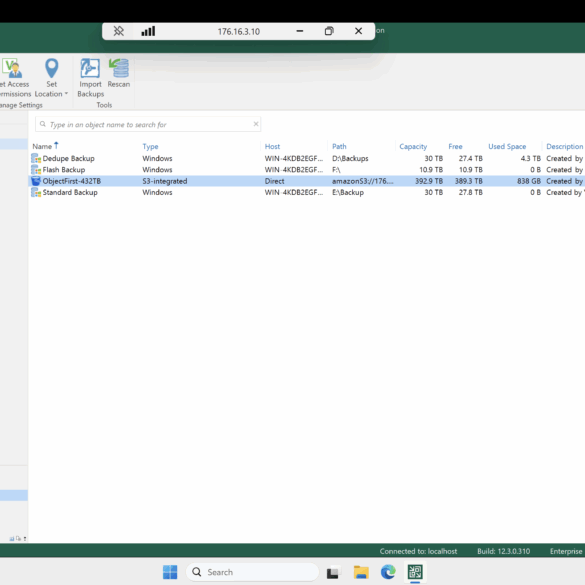Rescan the selected repository
The height and width of the screenshot is (585, 585).
119,73
